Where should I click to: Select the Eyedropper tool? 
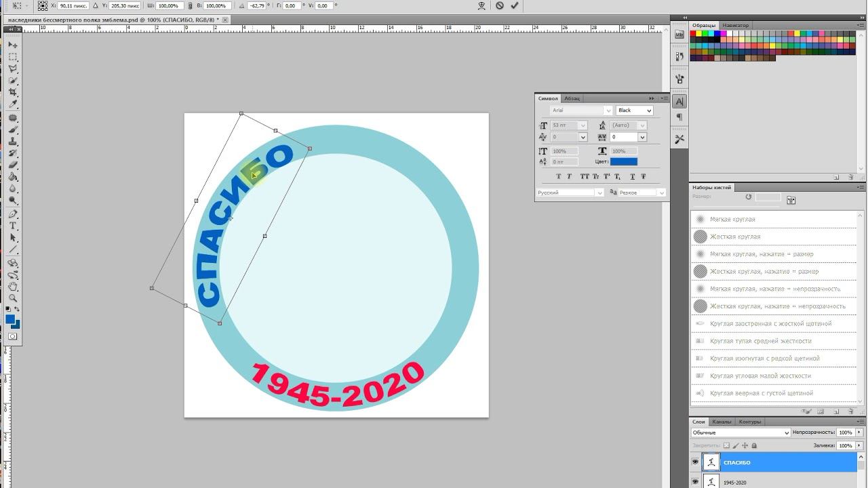[13, 104]
